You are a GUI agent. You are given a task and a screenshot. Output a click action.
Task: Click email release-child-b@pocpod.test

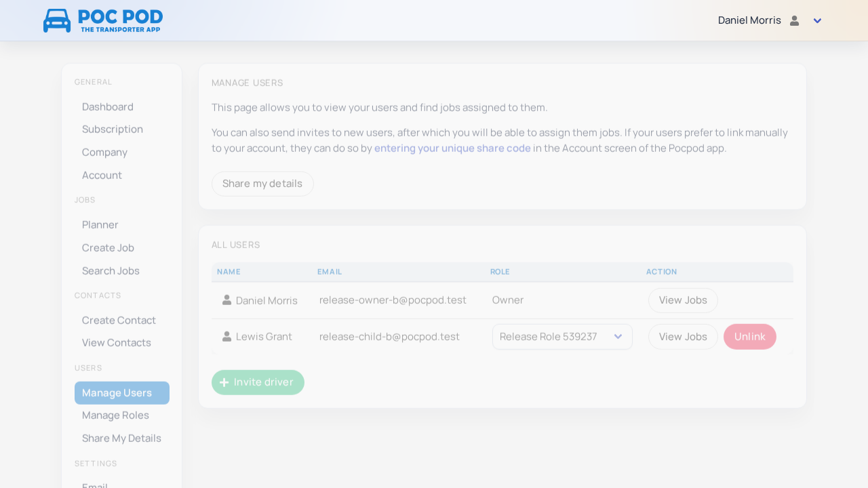(x=389, y=336)
